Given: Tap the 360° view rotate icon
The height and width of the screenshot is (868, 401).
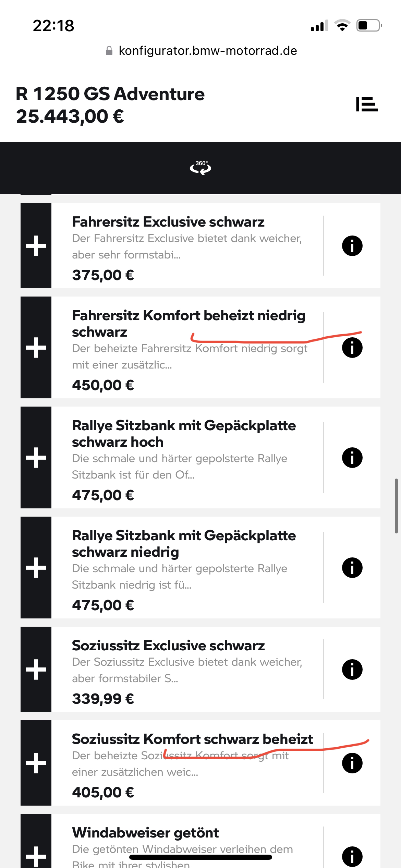Looking at the screenshot, I should point(200,168).
